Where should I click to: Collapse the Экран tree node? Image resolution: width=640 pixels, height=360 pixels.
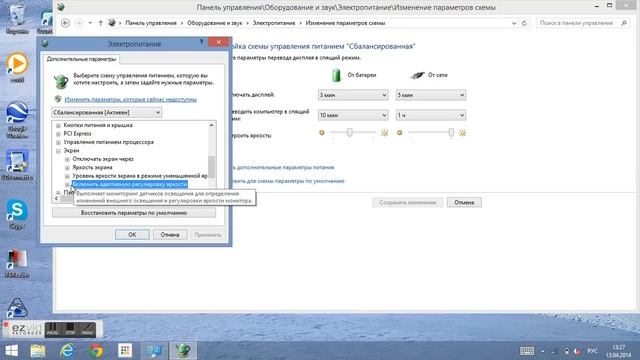click(58, 151)
